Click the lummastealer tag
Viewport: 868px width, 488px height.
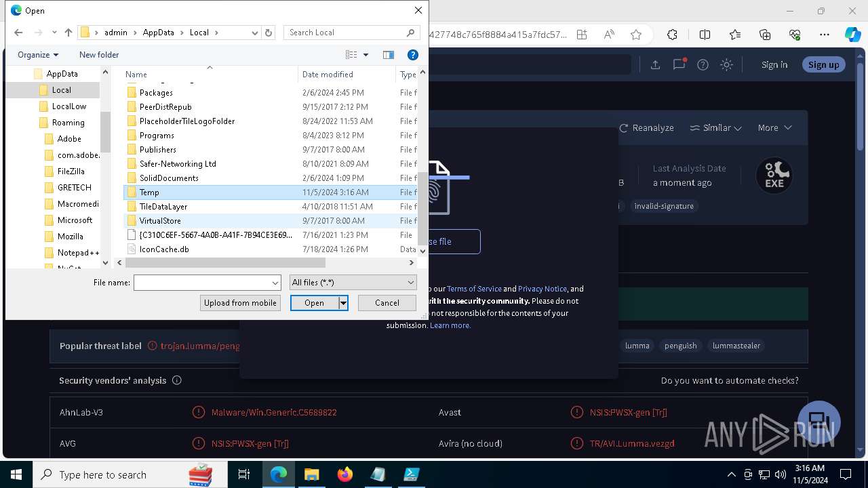(x=736, y=346)
